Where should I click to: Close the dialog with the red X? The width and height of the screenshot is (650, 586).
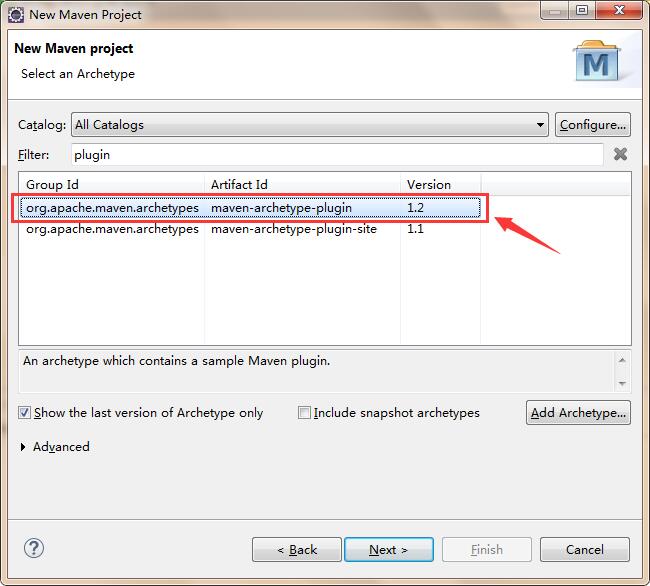pyautogui.click(x=619, y=10)
